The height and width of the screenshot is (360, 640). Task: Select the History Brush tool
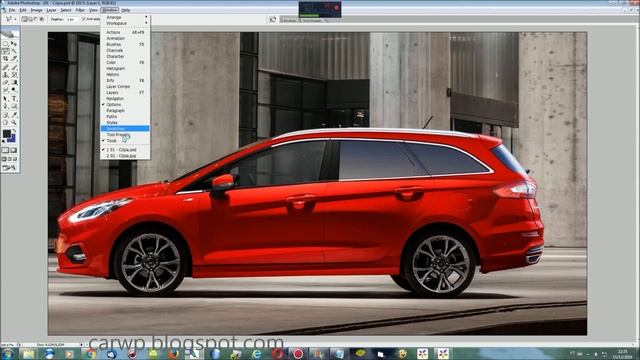pos(14,75)
